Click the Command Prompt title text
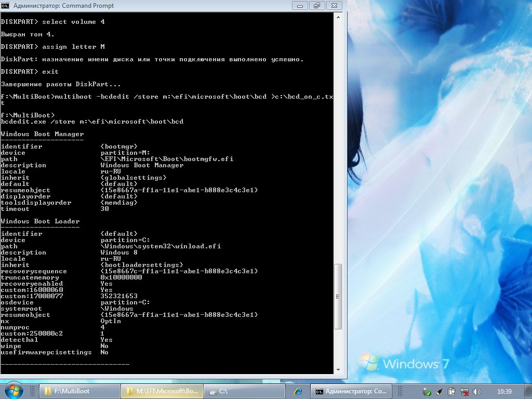532x399 pixels. [64, 6]
